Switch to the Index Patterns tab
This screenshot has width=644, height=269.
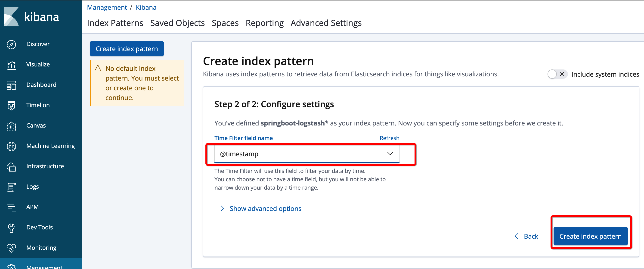[115, 23]
